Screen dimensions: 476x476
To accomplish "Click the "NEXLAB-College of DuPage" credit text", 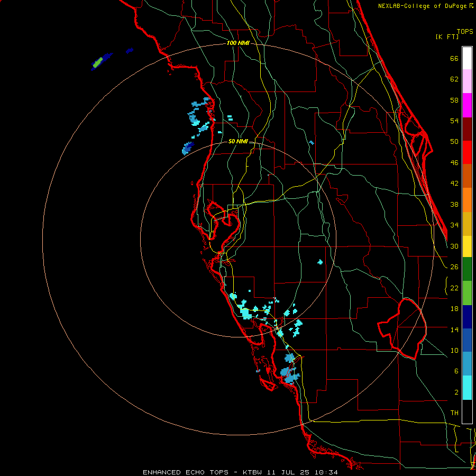I will tap(423, 6).
